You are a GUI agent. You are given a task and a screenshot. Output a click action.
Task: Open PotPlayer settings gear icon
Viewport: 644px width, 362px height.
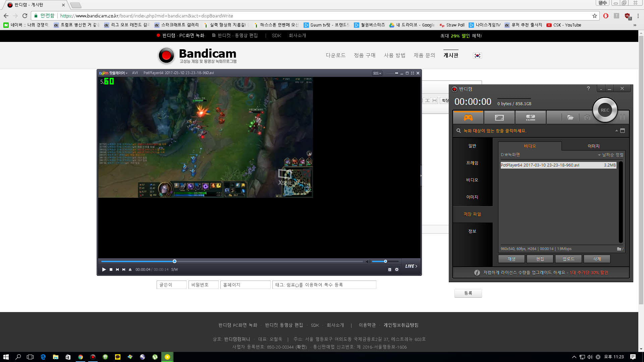[x=397, y=269]
